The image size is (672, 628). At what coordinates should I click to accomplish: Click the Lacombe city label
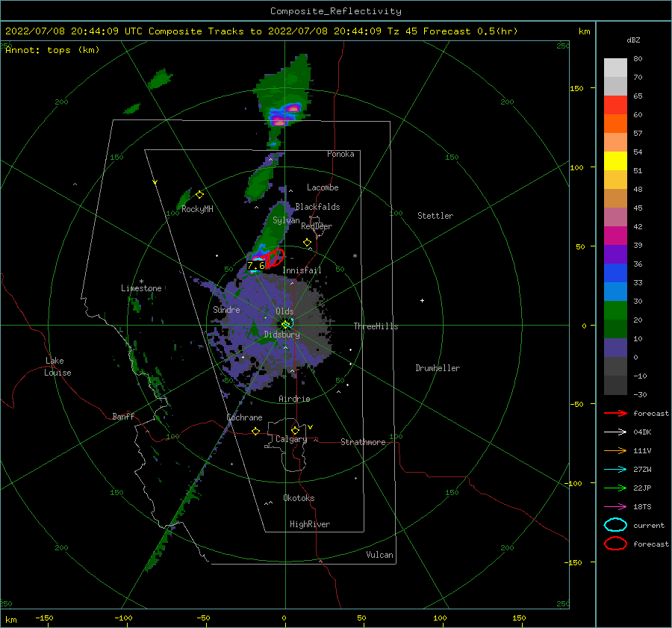[323, 187]
